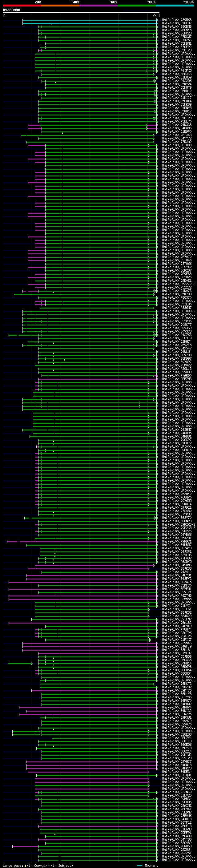Click the label UniRef100_B6AJC6
Screen dimensions: 197x868
point(177,74)
